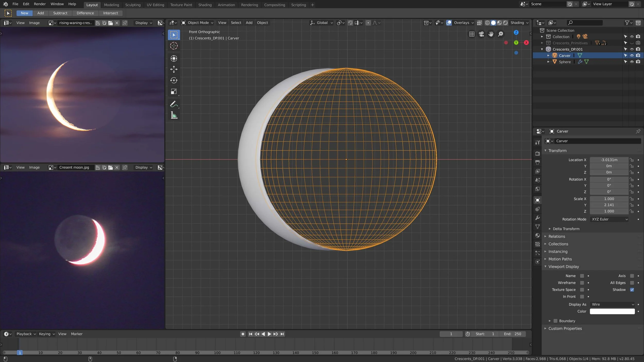Viewport: 644px width, 362px height.
Task: Switch to the Sculpting workspace tab
Action: [x=133, y=5]
